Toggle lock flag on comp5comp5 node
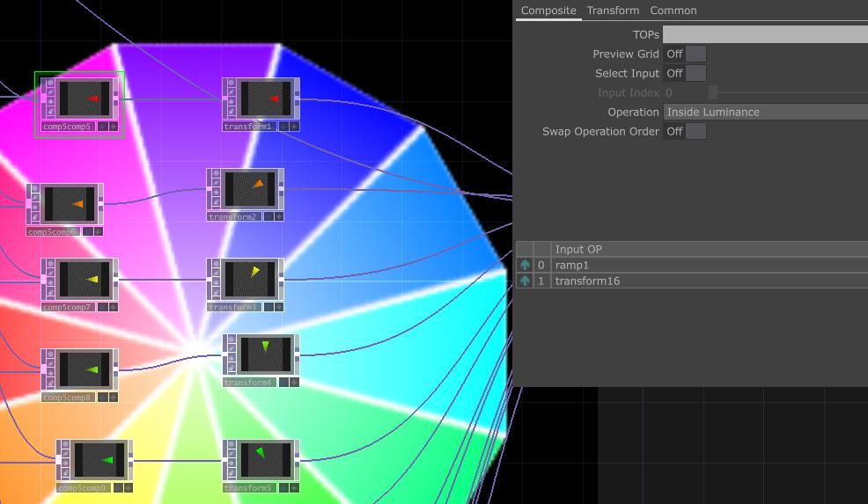This screenshot has height=504, width=868. (50, 111)
